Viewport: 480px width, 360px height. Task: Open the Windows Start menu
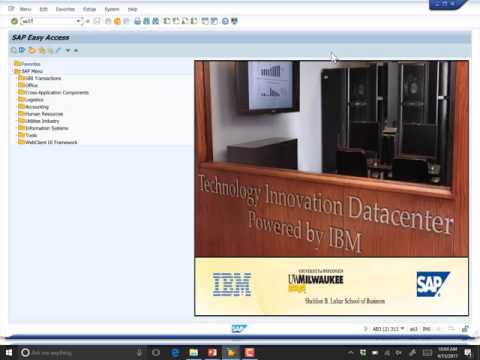click(9, 352)
